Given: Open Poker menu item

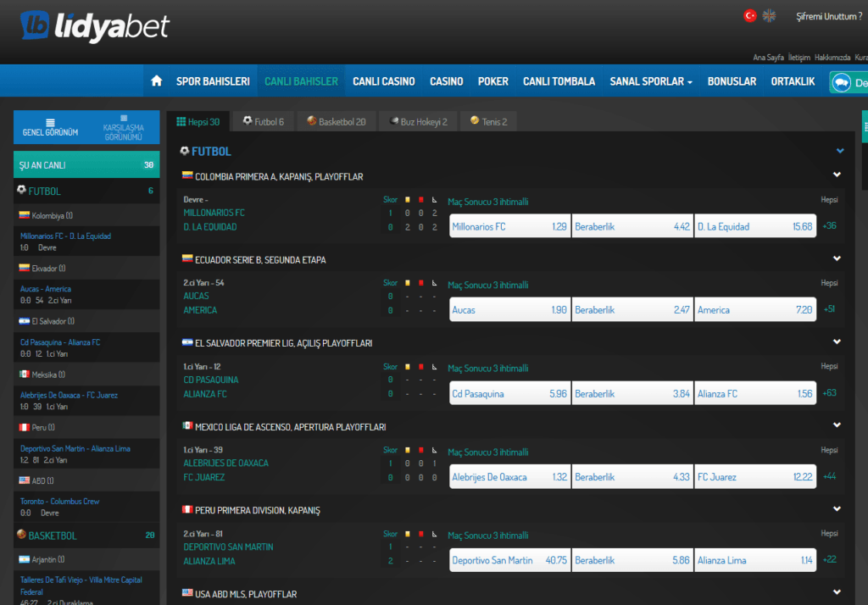Looking at the screenshot, I should [x=493, y=81].
